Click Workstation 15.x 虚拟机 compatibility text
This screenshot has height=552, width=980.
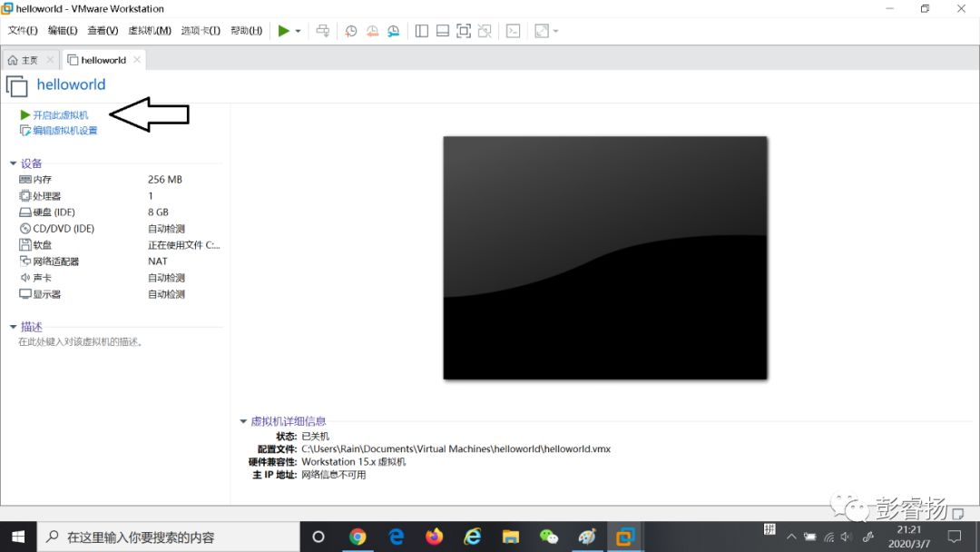(x=354, y=462)
